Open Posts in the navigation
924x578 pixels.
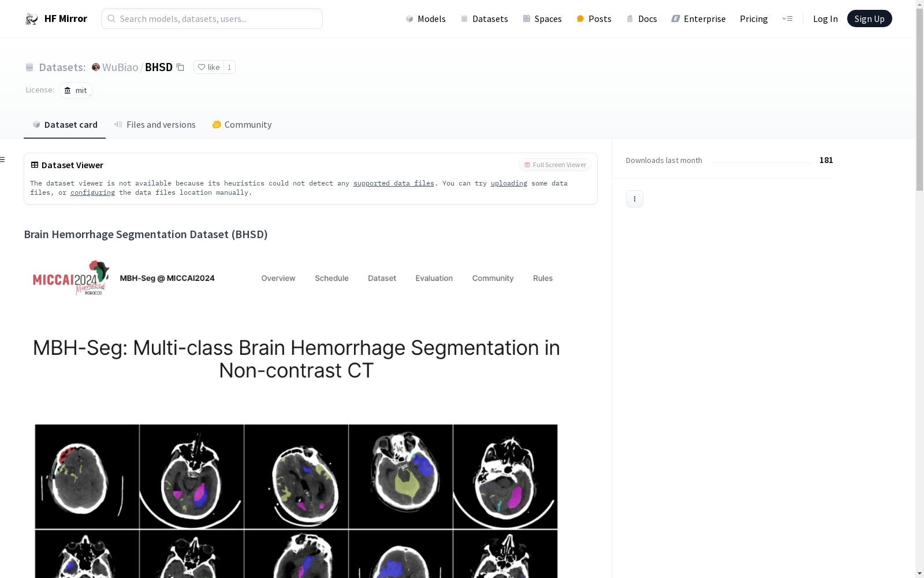click(x=594, y=18)
